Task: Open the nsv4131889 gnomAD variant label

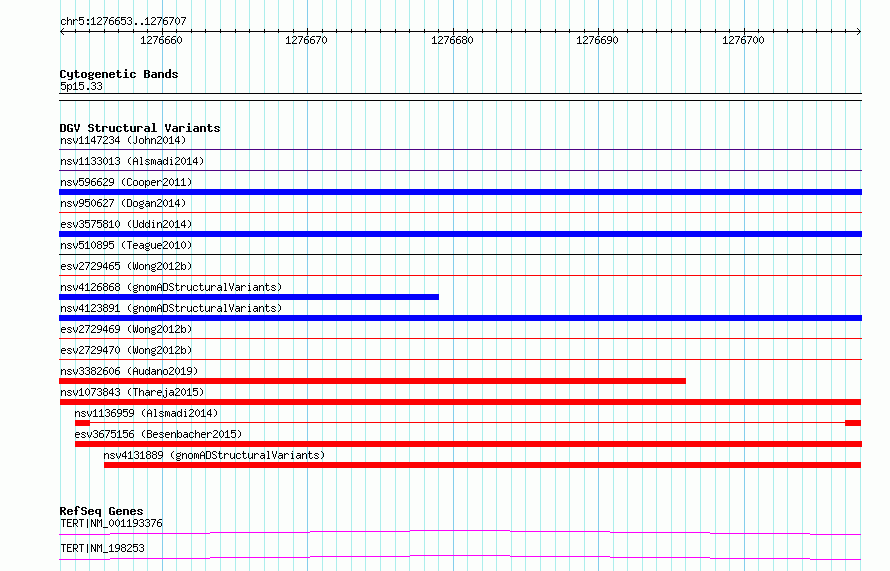Action: coord(214,455)
